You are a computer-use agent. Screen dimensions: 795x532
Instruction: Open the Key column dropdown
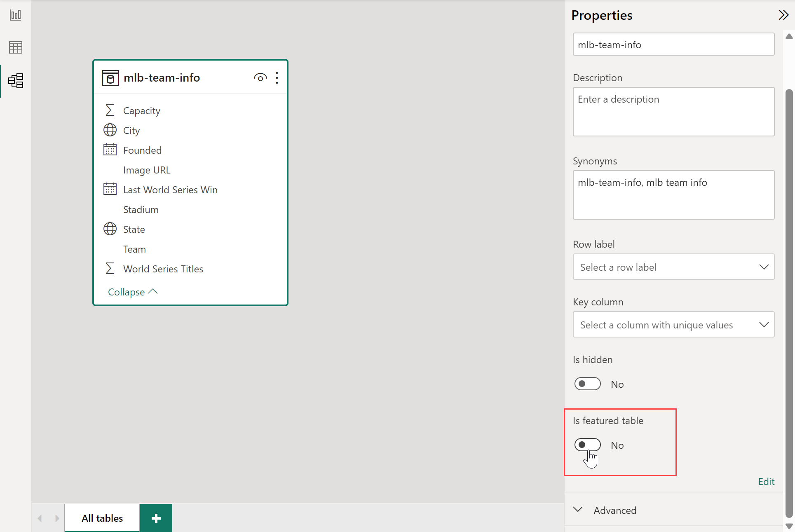(673, 325)
